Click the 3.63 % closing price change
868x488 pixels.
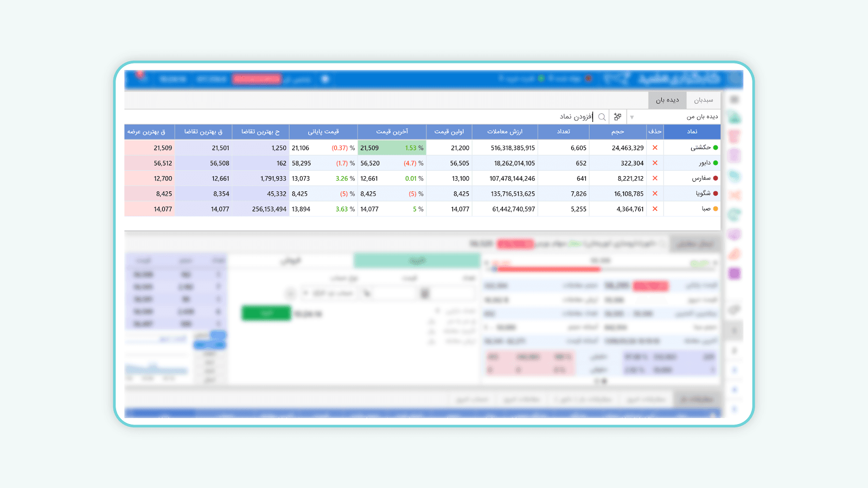345,209
